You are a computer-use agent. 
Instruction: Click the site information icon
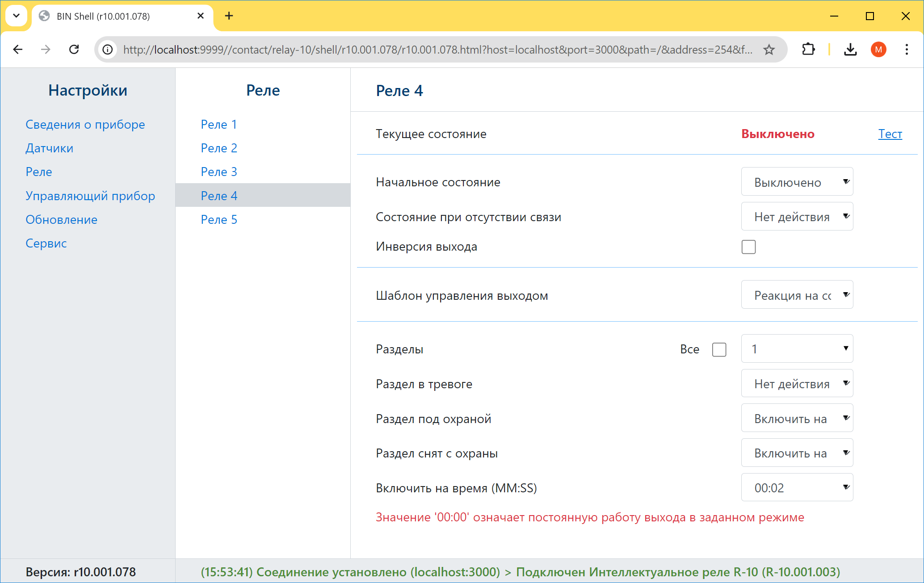108,50
